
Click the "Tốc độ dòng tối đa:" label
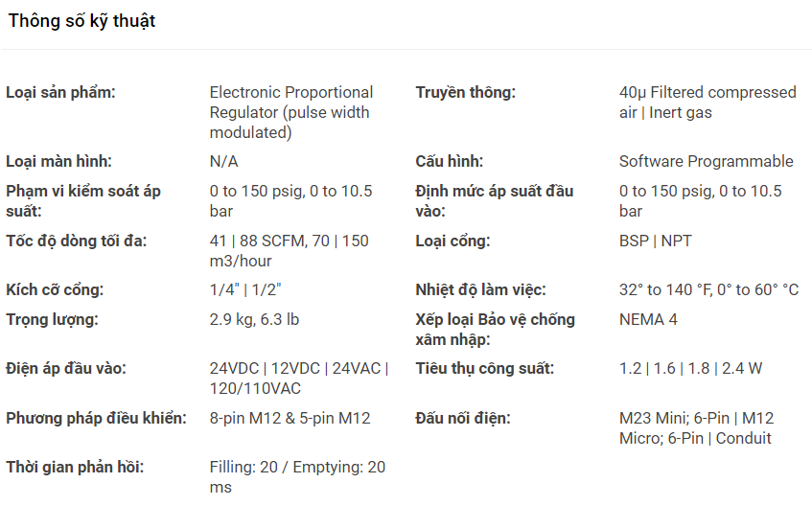[x=77, y=241]
